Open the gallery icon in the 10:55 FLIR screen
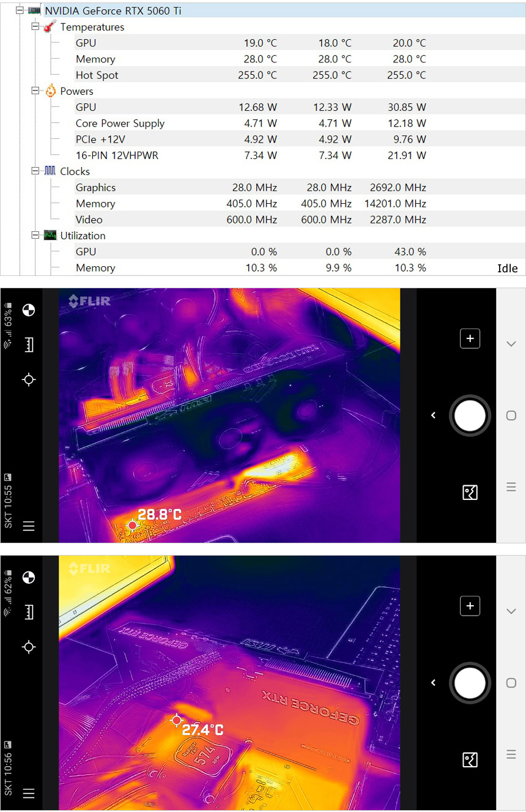Screen dimensions: 526x812 (470, 492)
